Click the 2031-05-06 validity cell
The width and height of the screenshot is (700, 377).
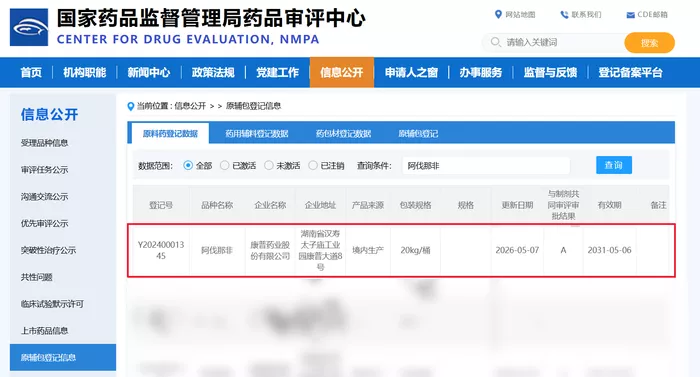[x=609, y=250]
